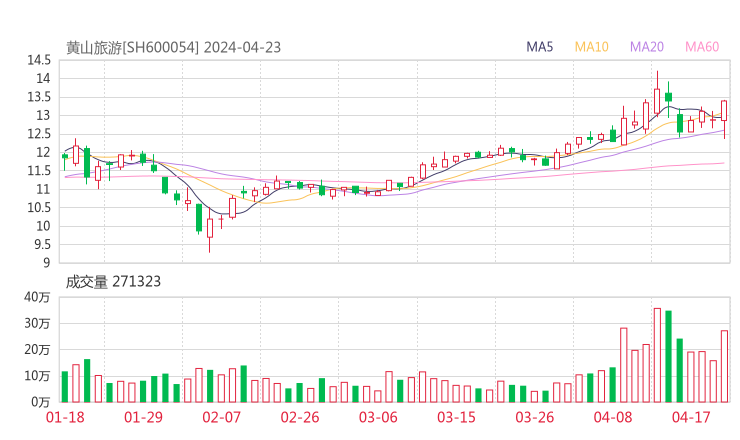This screenshot has width=740, height=440.
Task: Select the candlestick with lowest wick near 9.3
Action: [210, 228]
